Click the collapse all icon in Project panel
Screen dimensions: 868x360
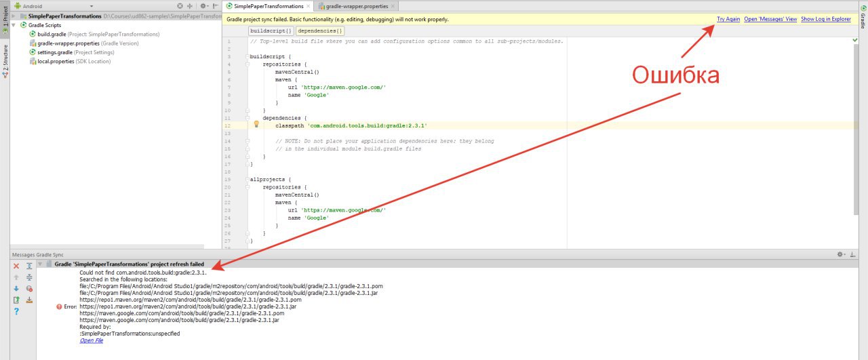pyautogui.click(x=190, y=6)
